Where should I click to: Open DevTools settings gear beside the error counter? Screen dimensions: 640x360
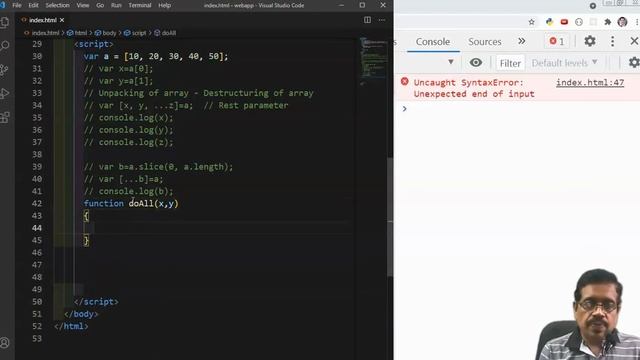pos(590,41)
